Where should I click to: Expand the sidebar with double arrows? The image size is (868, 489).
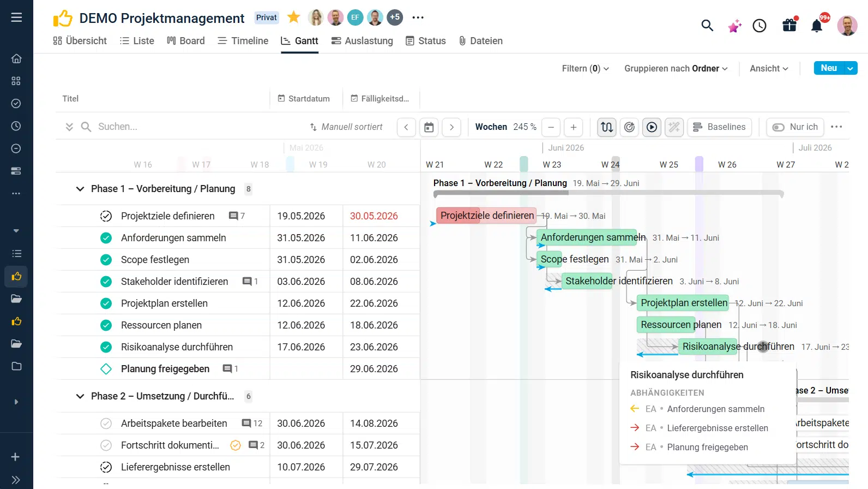click(x=16, y=480)
